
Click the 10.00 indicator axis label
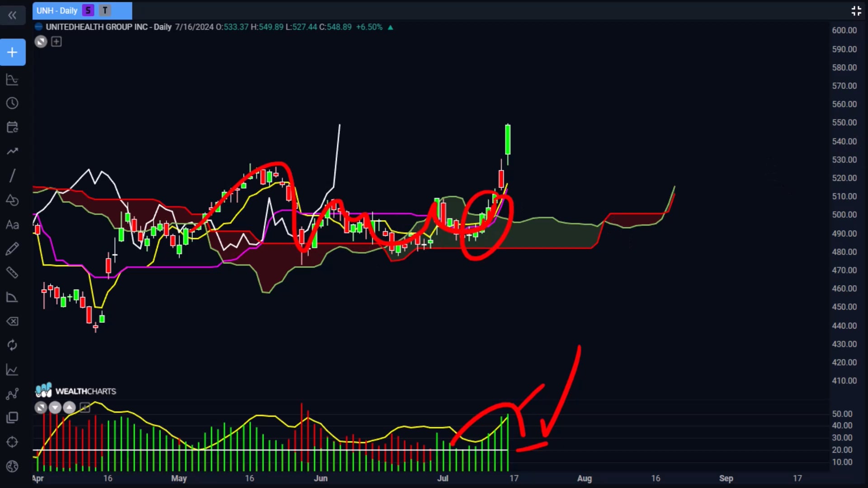coord(842,462)
